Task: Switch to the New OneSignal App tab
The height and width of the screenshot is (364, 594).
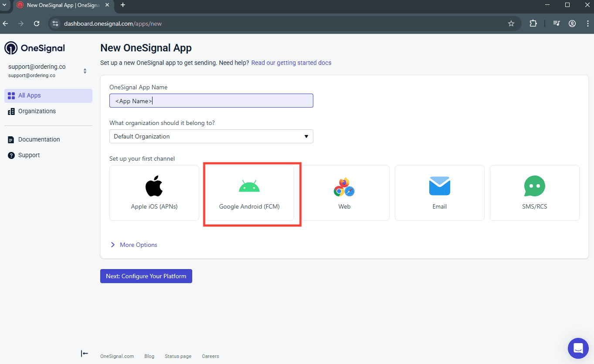Action: pyautogui.click(x=63, y=5)
